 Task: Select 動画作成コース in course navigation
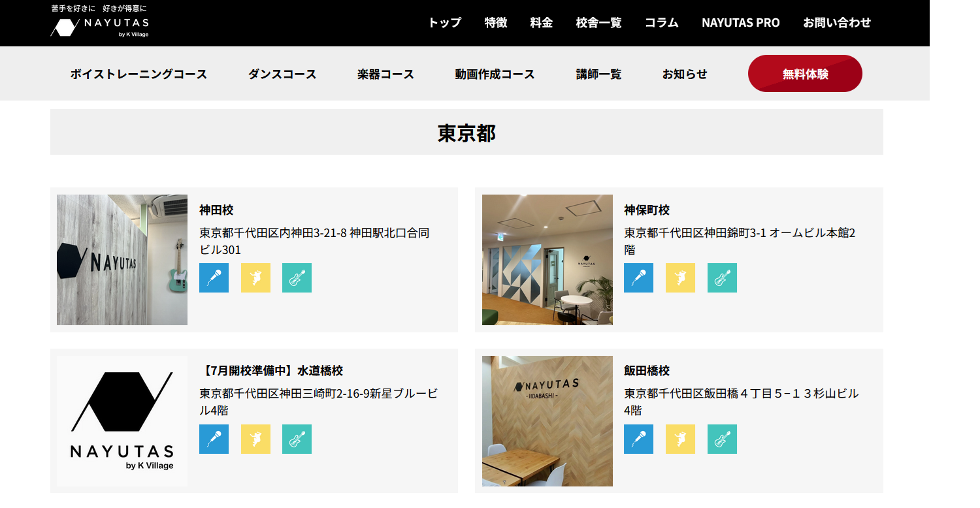pyautogui.click(x=495, y=74)
